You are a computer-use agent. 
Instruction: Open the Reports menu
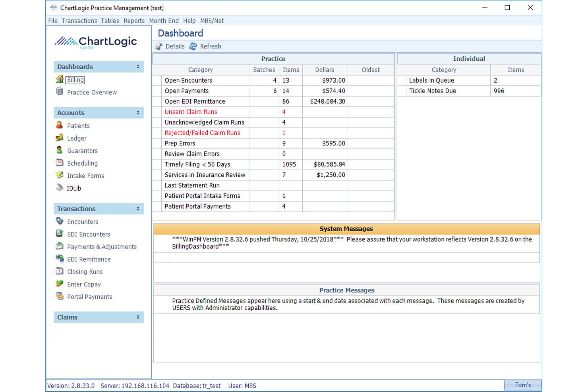134,21
